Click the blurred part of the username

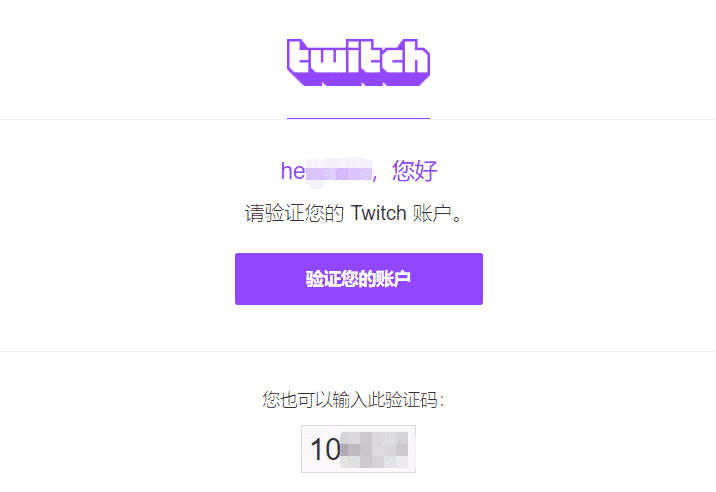pyautogui.click(x=339, y=173)
